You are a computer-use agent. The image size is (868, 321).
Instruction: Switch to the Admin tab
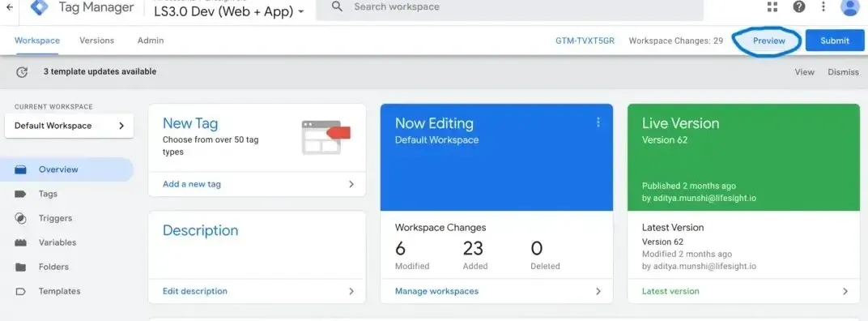pos(151,41)
